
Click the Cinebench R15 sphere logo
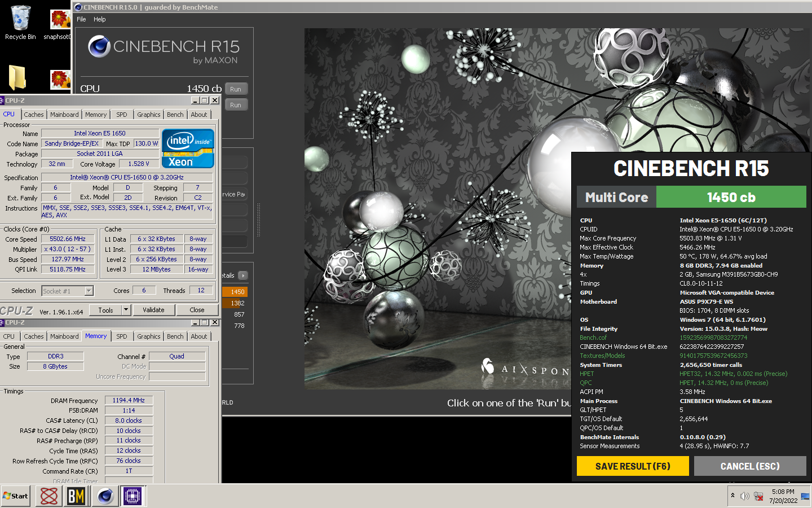click(99, 46)
